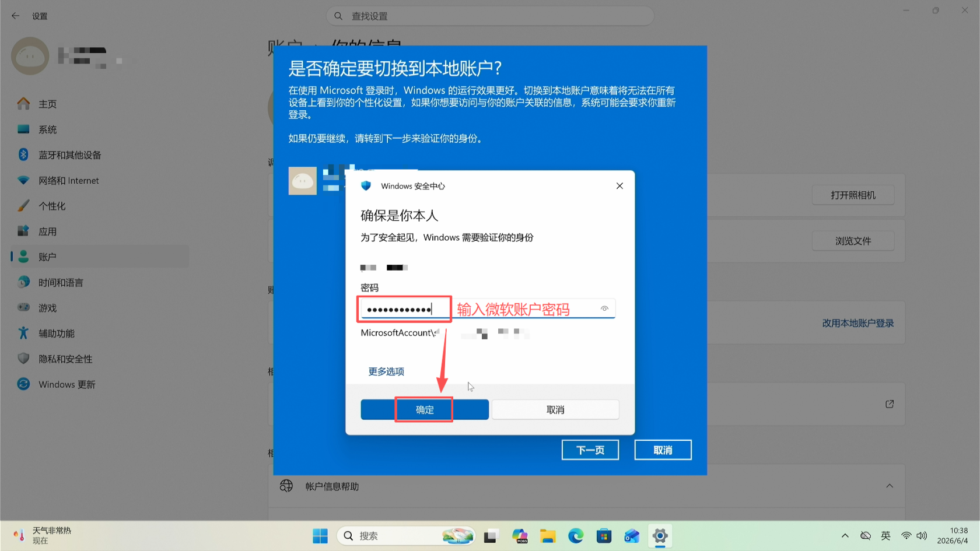The width and height of the screenshot is (980, 551).
Task: Click 改用本地账户登录 link
Action: [x=857, y=323]
